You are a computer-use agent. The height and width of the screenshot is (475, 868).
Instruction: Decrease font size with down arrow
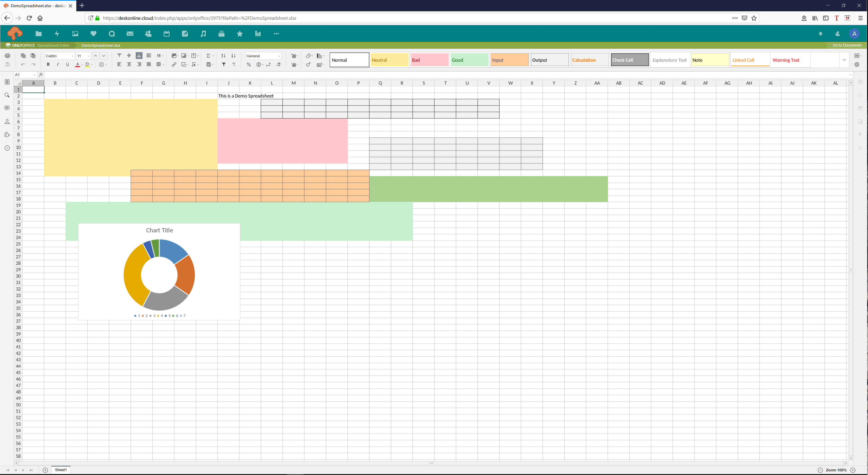click(x=104, y=56)
